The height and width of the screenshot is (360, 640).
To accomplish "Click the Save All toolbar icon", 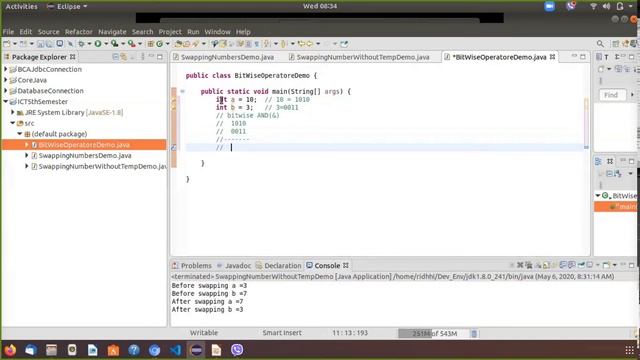I will tap(49, 44).
